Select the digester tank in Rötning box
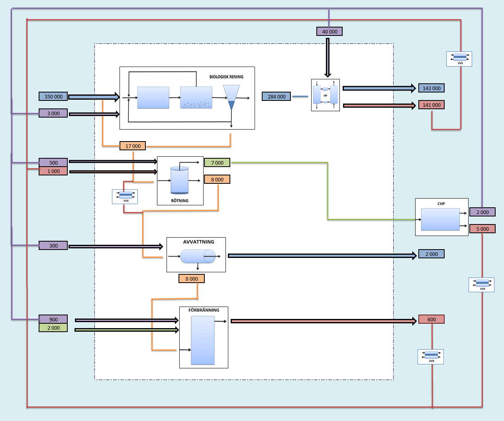The image size is (504, 421). click(x=179, y=180)
